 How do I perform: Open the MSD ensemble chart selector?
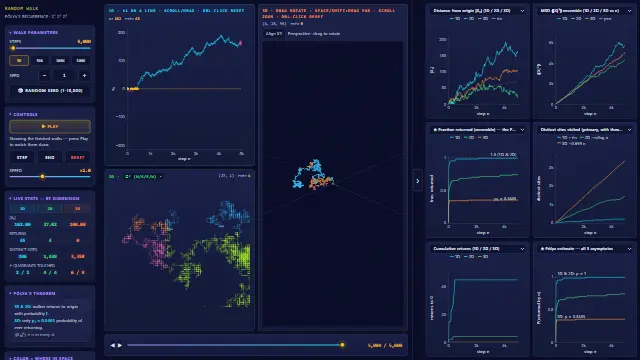click(585, 11)
